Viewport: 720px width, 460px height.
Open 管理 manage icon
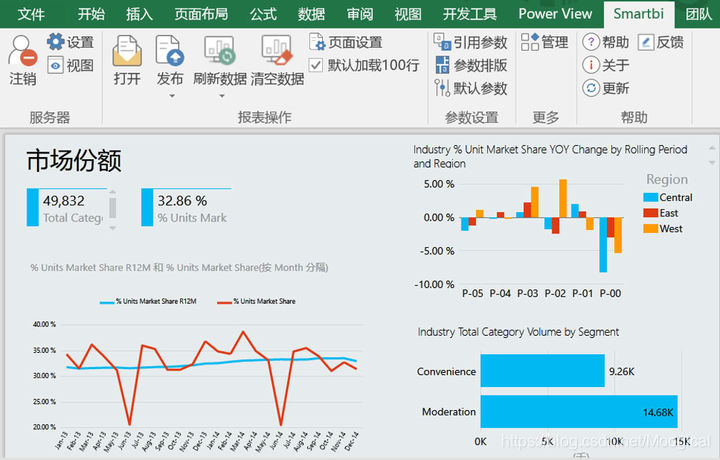coord(530,42)
